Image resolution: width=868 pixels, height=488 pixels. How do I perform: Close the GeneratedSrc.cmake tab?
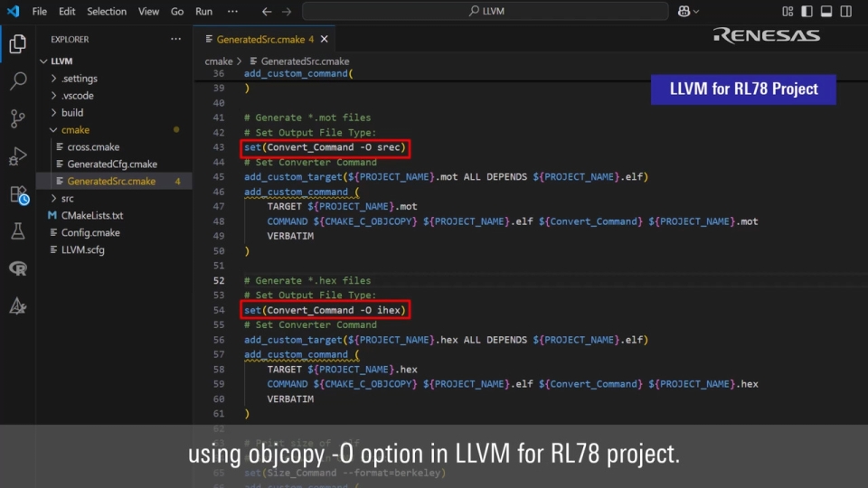(325, 40)
